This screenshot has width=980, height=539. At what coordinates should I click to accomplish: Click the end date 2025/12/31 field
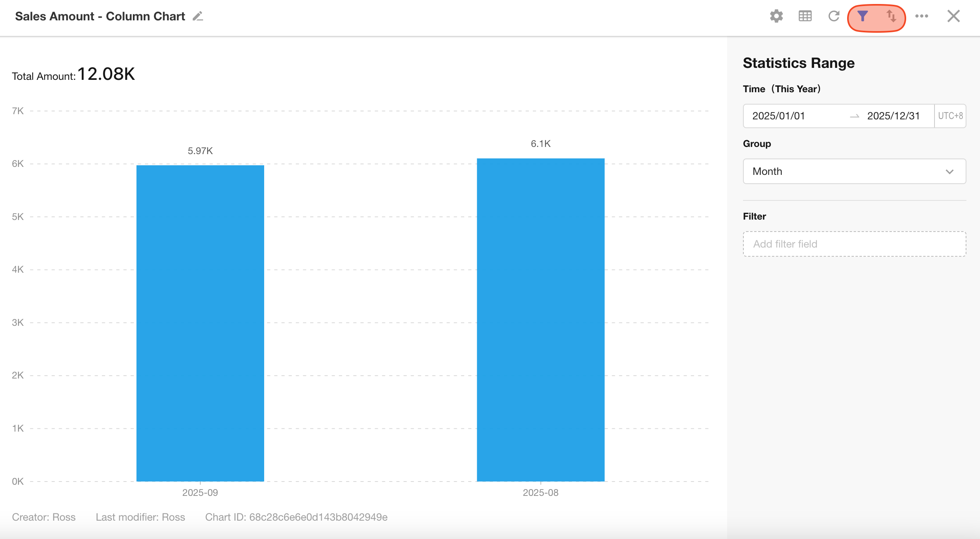[893, 116]
